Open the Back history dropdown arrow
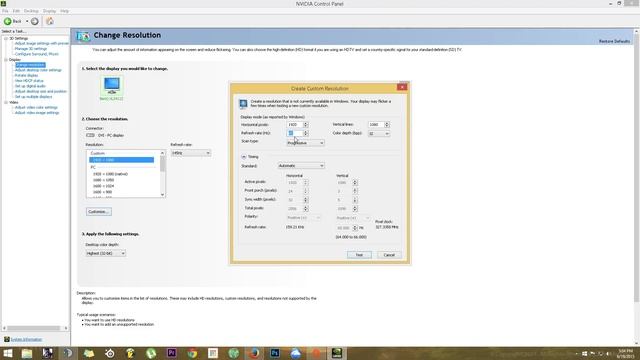640x360 pixels. tap(27, 21)
